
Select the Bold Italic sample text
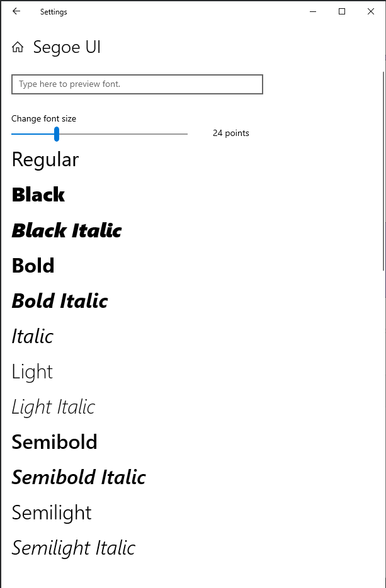point(60,301)
